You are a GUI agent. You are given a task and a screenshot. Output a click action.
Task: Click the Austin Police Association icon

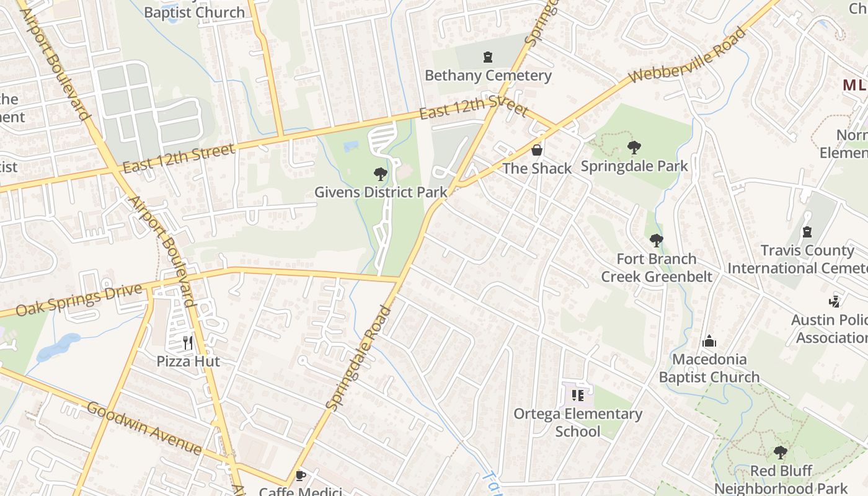pyautogui.click(x=834, y=302)
